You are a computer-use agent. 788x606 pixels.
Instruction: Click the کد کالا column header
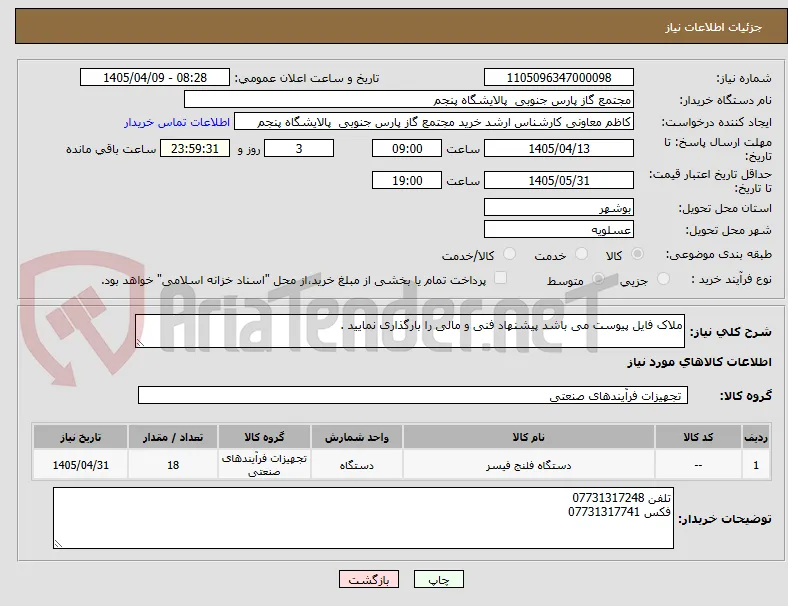(699, 437)
